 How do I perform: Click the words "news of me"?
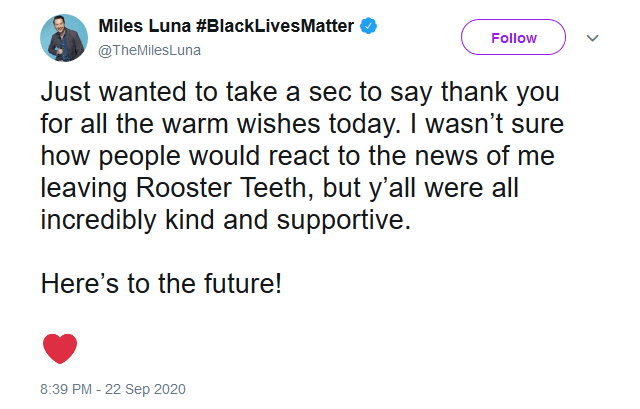484,156
